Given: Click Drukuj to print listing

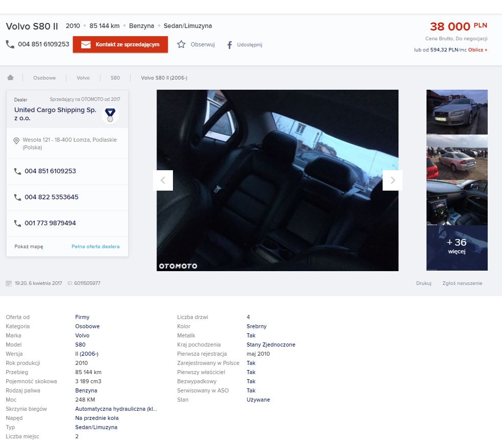Looking at the screenshot, I should coord(423,283).
